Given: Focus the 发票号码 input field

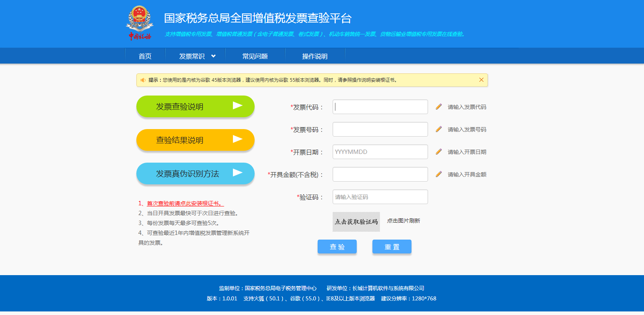Looking at the screenshot, I should click(x=380, y=129).
